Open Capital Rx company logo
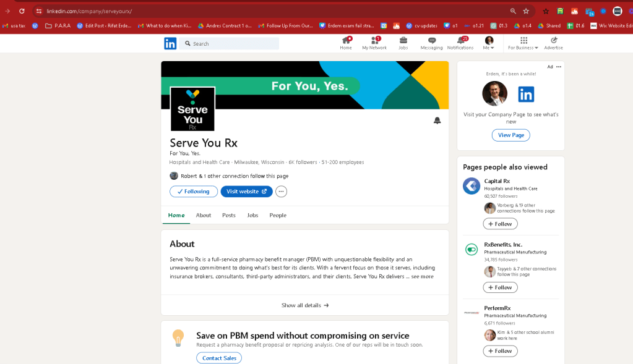Viewport: 633px width, 364px height. point(472,186)
